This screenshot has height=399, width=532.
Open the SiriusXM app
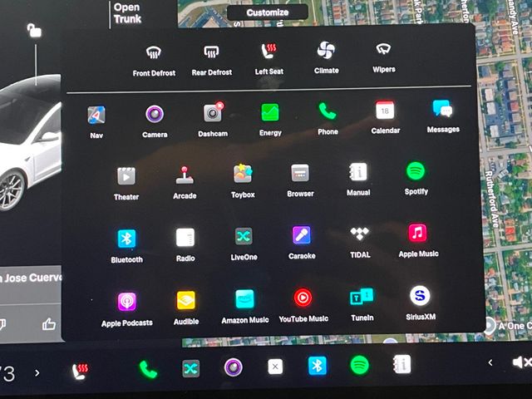pos(420,296)
